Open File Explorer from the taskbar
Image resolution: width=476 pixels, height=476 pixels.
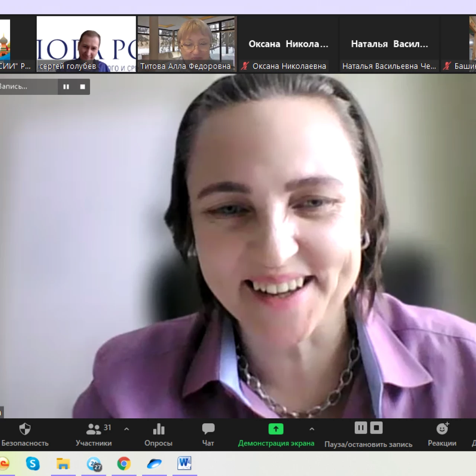[x=63, y=464]
